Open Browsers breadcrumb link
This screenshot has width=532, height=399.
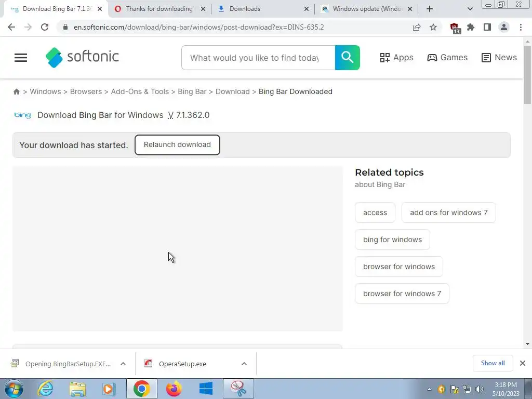(86, 91)
